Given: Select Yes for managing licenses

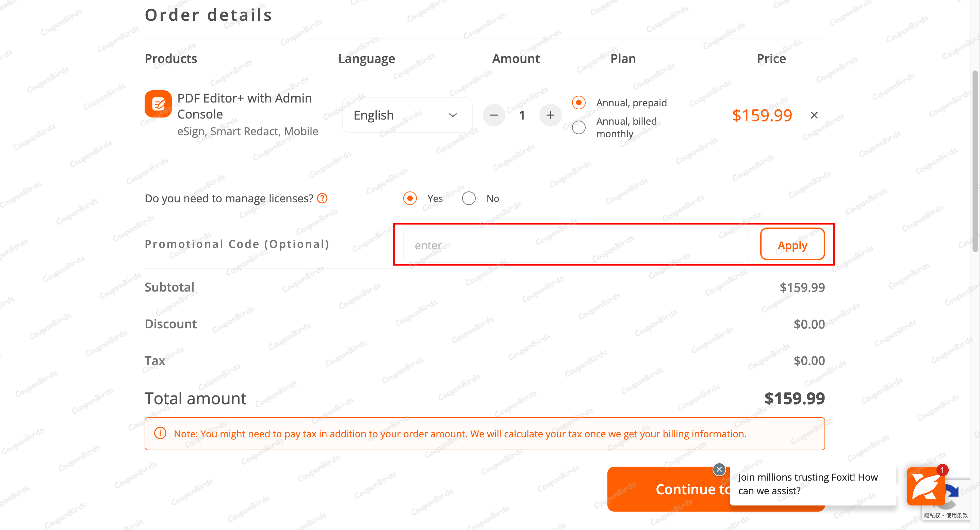Looking at the screenshot, I should 410,198.
